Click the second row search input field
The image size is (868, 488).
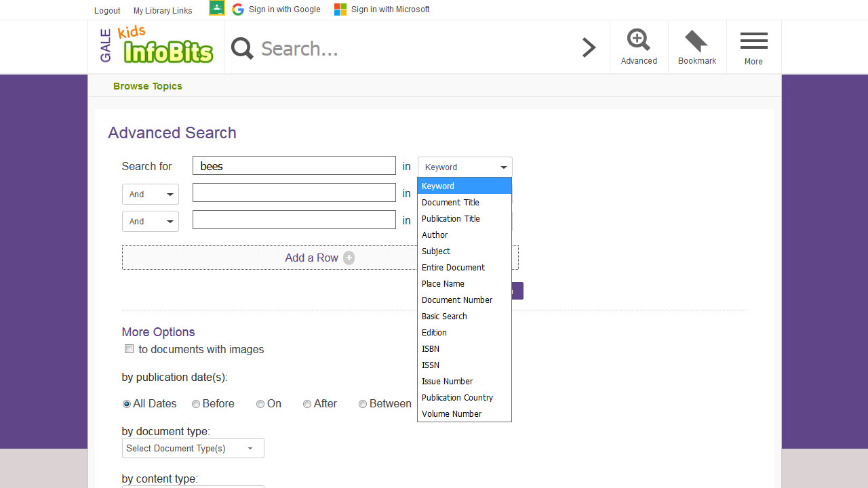[x=294, y=192]
